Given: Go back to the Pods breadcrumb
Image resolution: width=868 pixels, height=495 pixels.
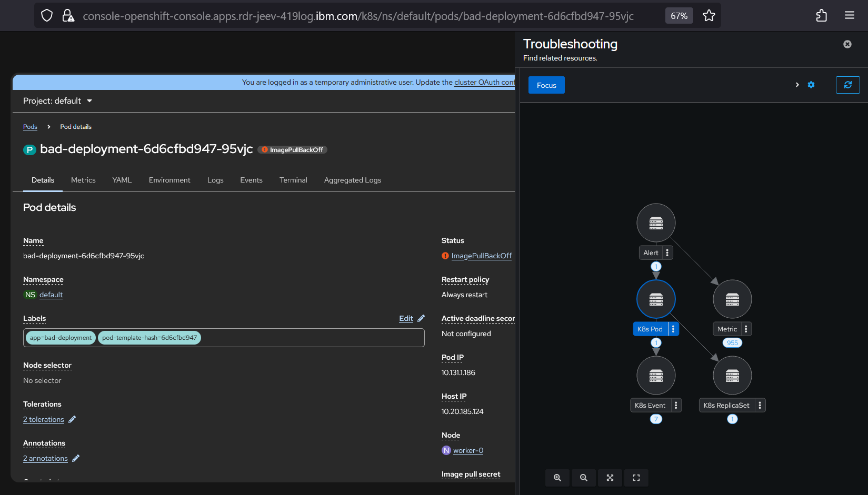Looking at the screenshot, I should click(30, 127).
